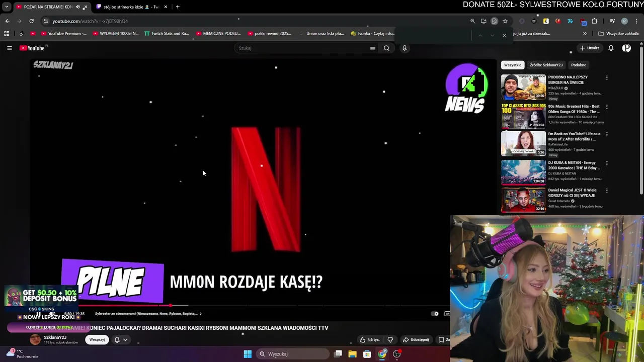This screenshot has height=362, width=644.
Task: Open the on-screen keyboard icon in search box
Action: pos(373,48)
